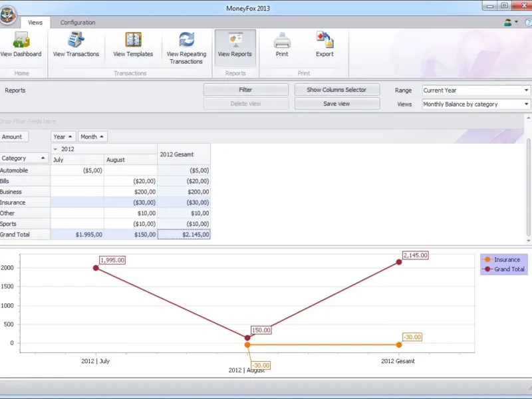Select the Business category row

pyautogui.click(x=25, y=192)
